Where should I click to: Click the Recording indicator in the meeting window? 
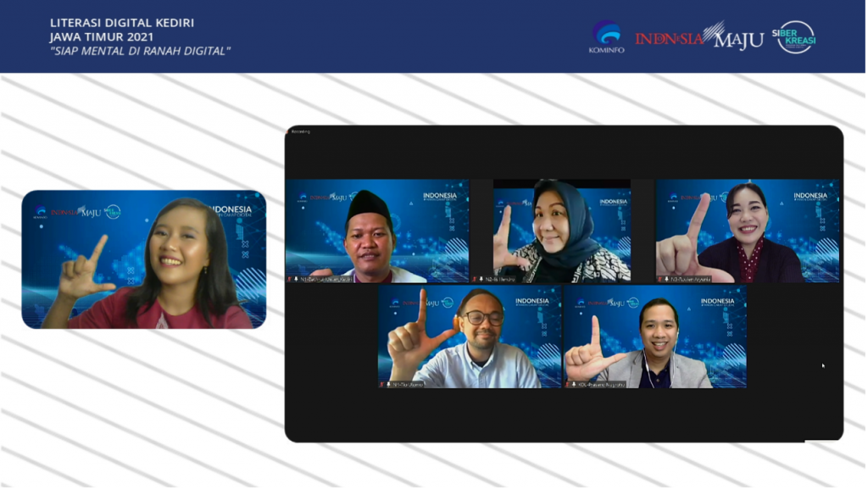301,131
